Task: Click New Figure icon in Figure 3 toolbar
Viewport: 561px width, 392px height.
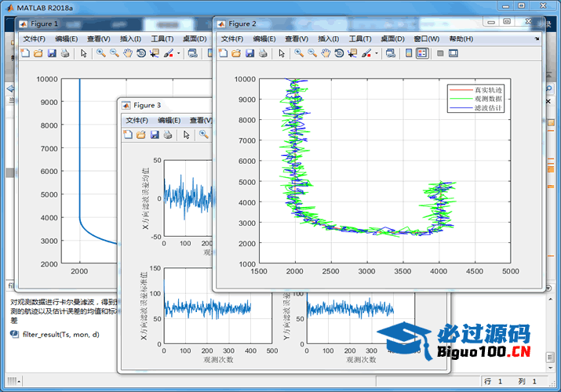Action: pyautogui.click(x=128, y=135)
